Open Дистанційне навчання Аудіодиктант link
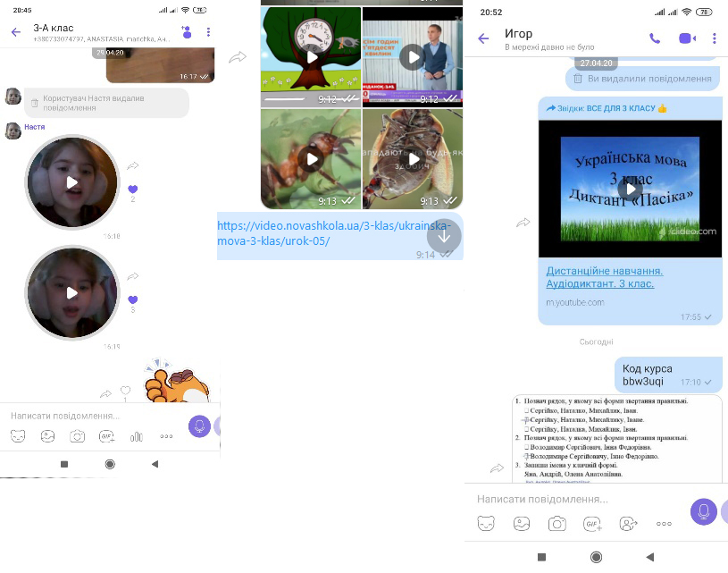This screenshot has width=728, height=573. point(605,277)
